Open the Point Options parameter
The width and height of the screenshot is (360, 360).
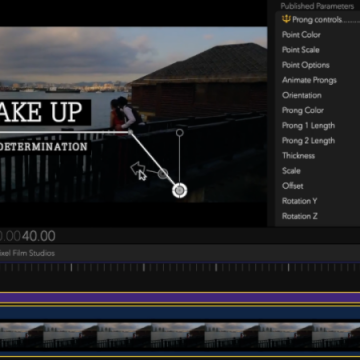tap(305, 65)
